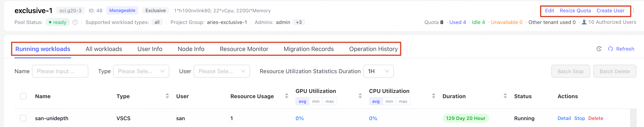Click the exclusive-1 pool title
644x127 pixels.
pos(33,10)
